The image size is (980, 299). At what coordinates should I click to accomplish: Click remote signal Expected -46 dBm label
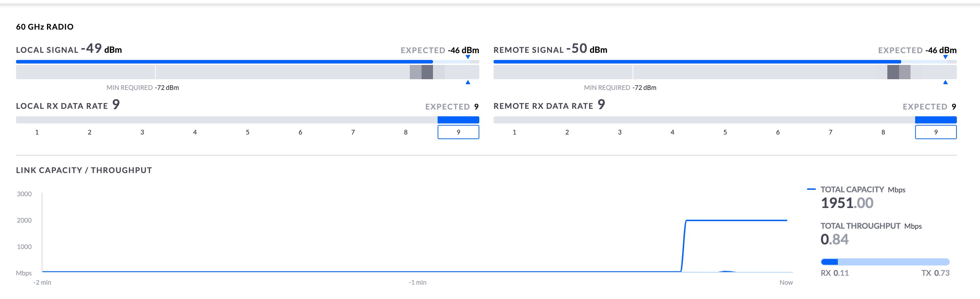pyautogui.click(x=917, y=50)
